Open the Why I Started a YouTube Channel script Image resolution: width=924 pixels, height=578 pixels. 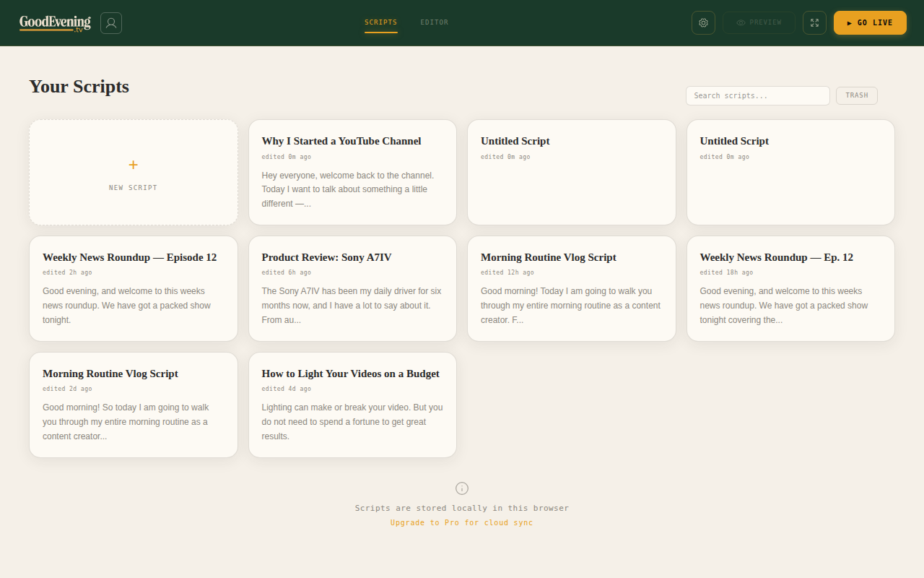click(x=352, y=172)
